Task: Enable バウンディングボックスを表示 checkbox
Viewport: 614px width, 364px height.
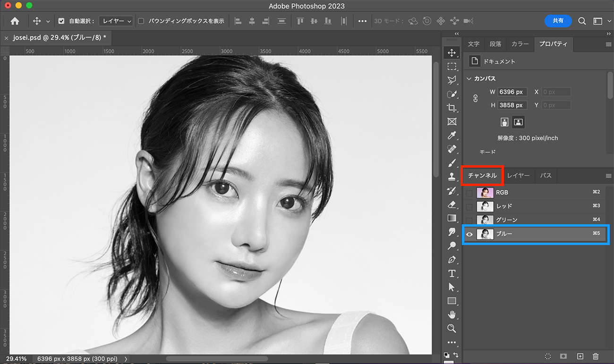Action: tap(141, 21)
